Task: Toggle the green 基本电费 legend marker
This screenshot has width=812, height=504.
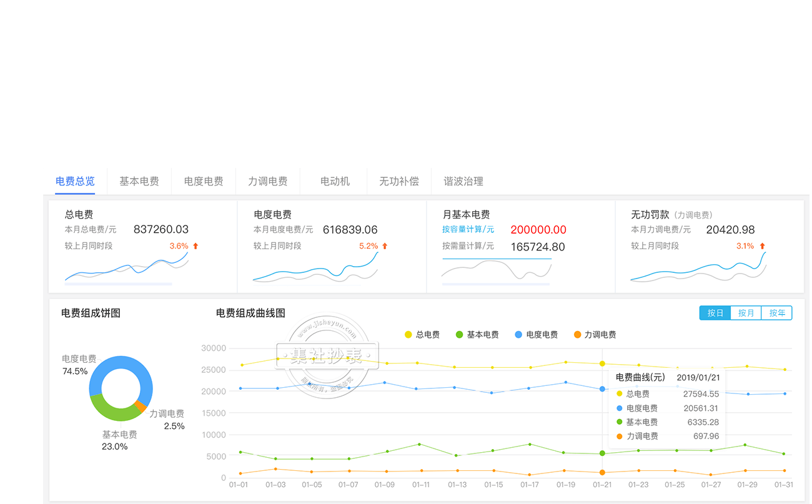Action: pos(459,335)
